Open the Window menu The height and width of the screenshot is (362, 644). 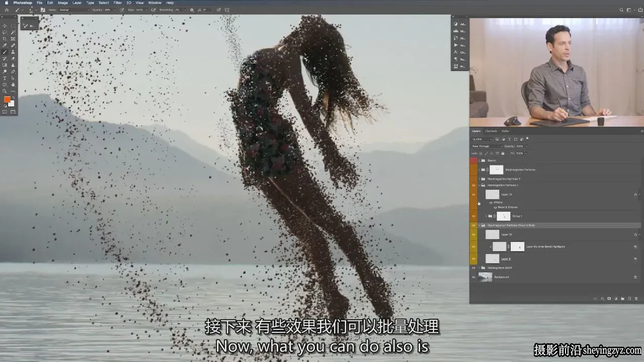tap(155, 3)
